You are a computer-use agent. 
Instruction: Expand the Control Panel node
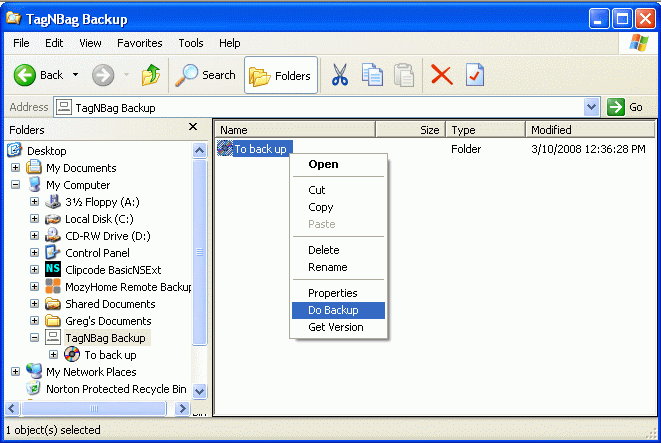[x=35, y=253]
